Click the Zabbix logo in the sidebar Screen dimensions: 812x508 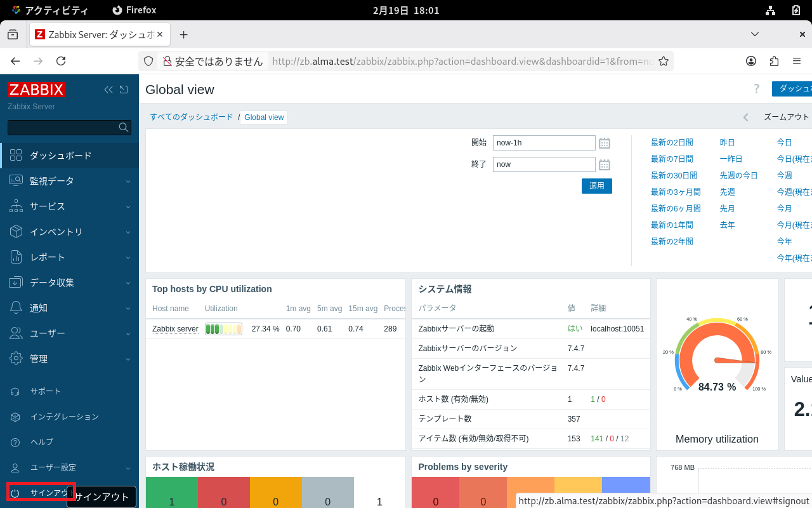36,90
